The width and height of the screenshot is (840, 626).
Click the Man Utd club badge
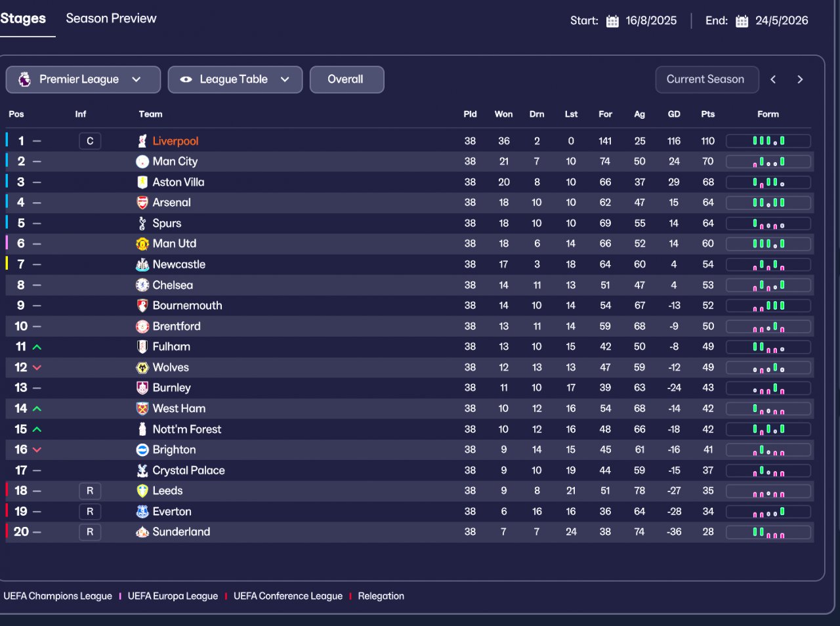pos(142,244)
